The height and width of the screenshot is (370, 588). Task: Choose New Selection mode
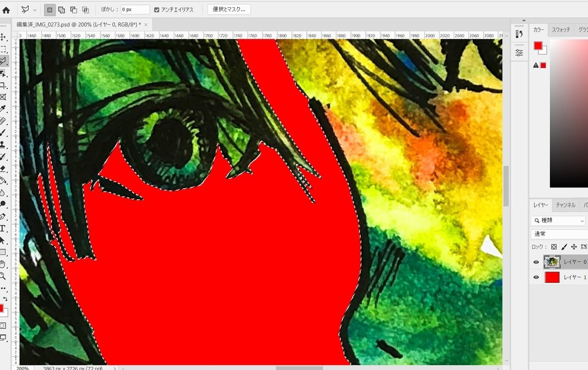49,9
